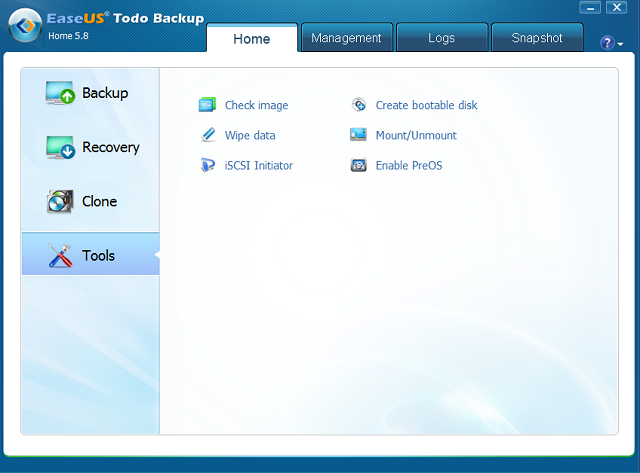Select the Clone disk icon

60,202
